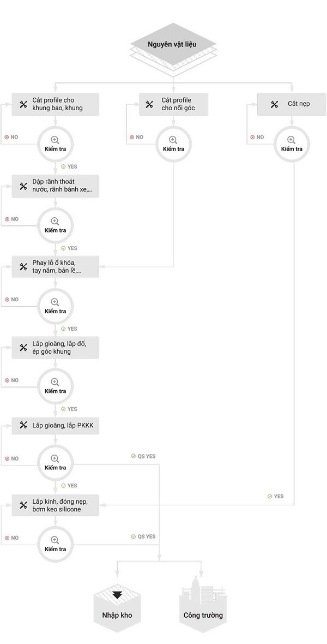Click final Kiểm tra circle above Nhập kho
The width and height of the screenshot is (327, 644).
pyautogui.click(x=55, y=544)
